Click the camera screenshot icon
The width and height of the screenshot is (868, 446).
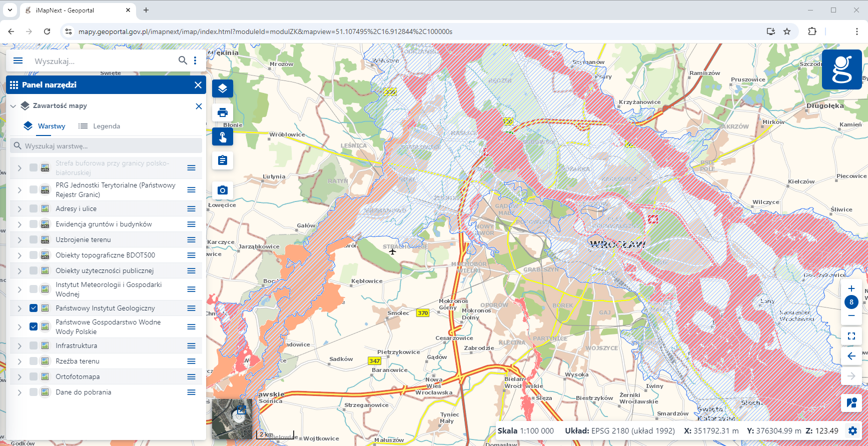pyautogui.click(x=223, y=190)
